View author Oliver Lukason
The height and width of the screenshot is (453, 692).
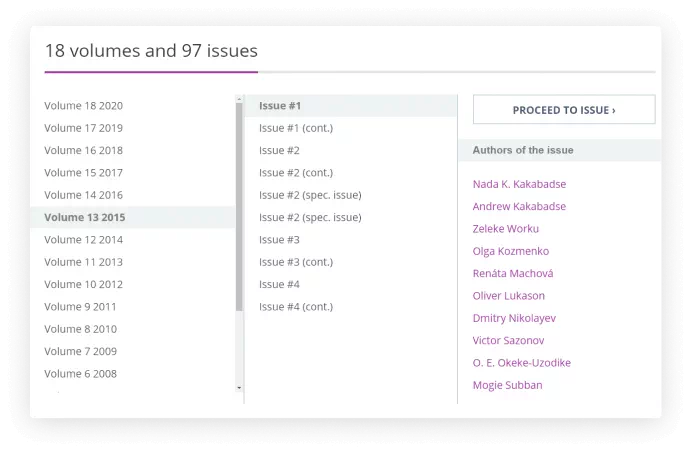pyautogui.click(x=509, y=296)
